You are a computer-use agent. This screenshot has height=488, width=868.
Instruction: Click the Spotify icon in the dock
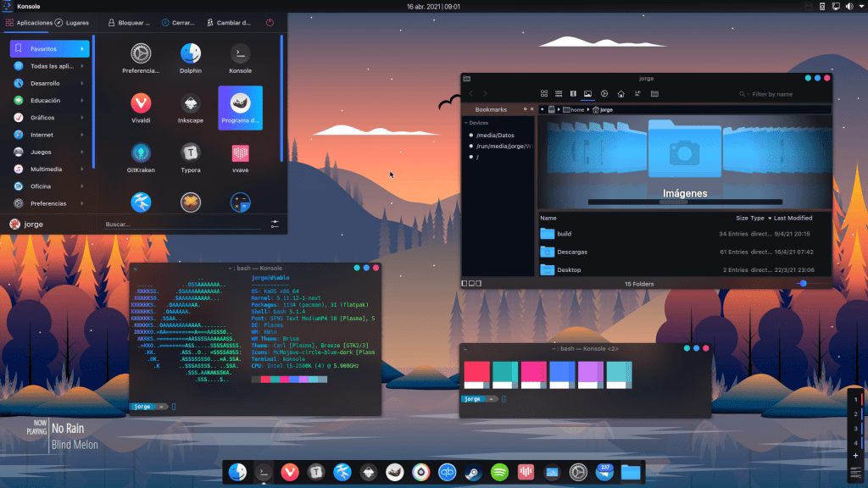(x=498, y=471)
